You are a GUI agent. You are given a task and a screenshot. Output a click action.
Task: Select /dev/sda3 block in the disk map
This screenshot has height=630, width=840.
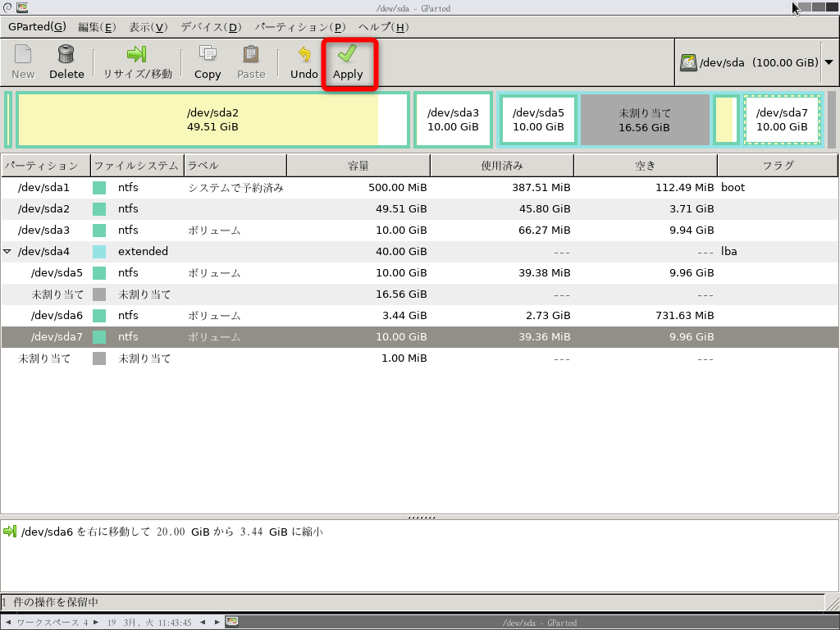tap(453, 120)
